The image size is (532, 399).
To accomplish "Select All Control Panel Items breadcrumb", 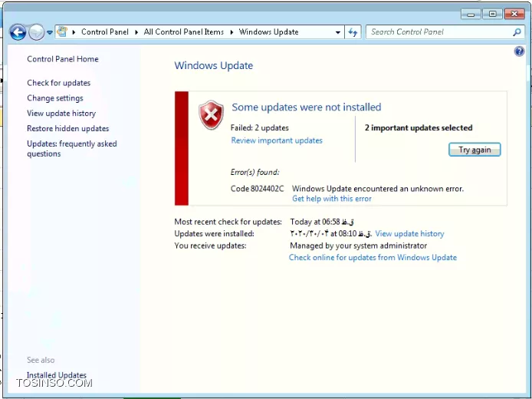I will [x=183, y=32].
